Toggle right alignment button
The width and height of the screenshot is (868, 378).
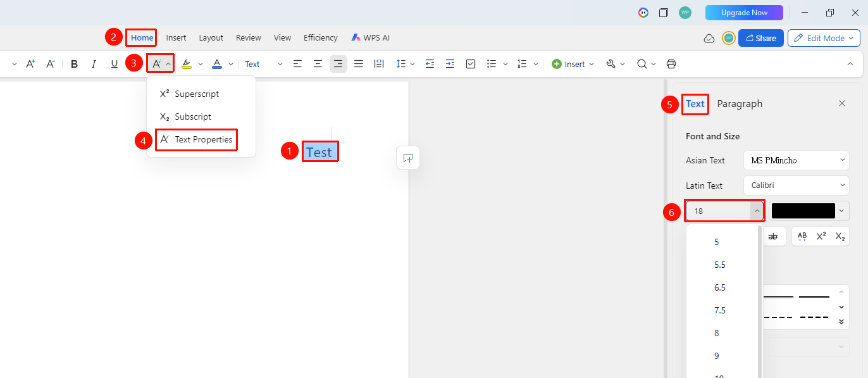point(338,64)
